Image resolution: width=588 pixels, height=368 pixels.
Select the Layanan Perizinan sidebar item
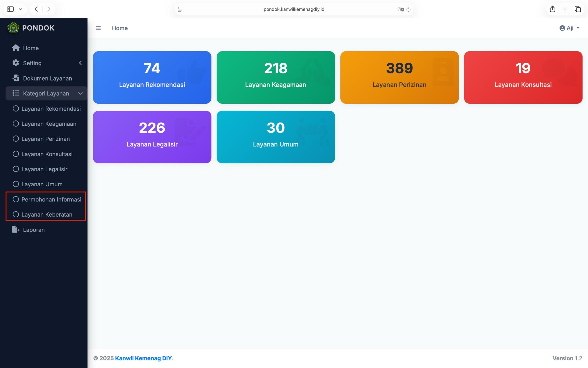(x=46, y=139)
